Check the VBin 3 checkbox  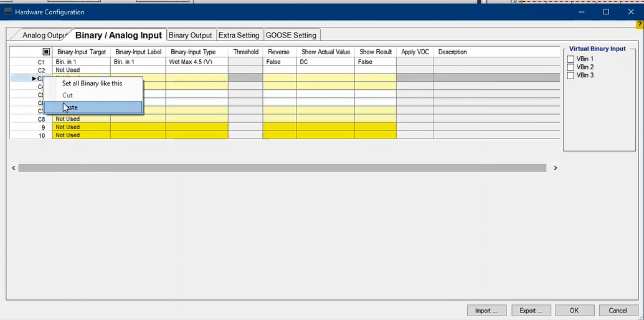coord(571,75)
